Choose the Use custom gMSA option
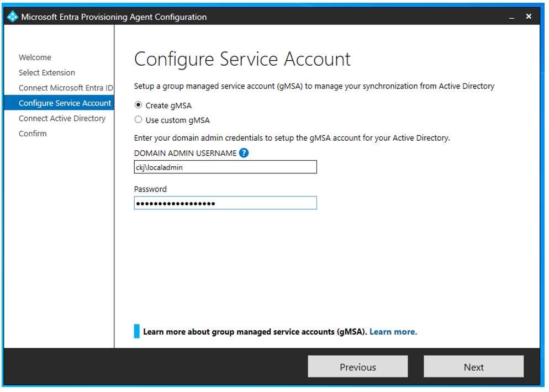Screen dimensions: 549x392 139,120
